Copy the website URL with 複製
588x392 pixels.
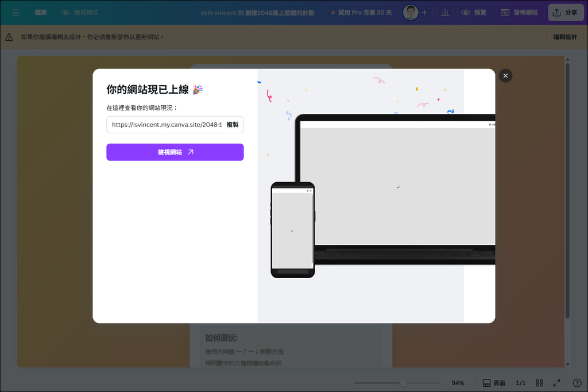click(x=233, y=125)
